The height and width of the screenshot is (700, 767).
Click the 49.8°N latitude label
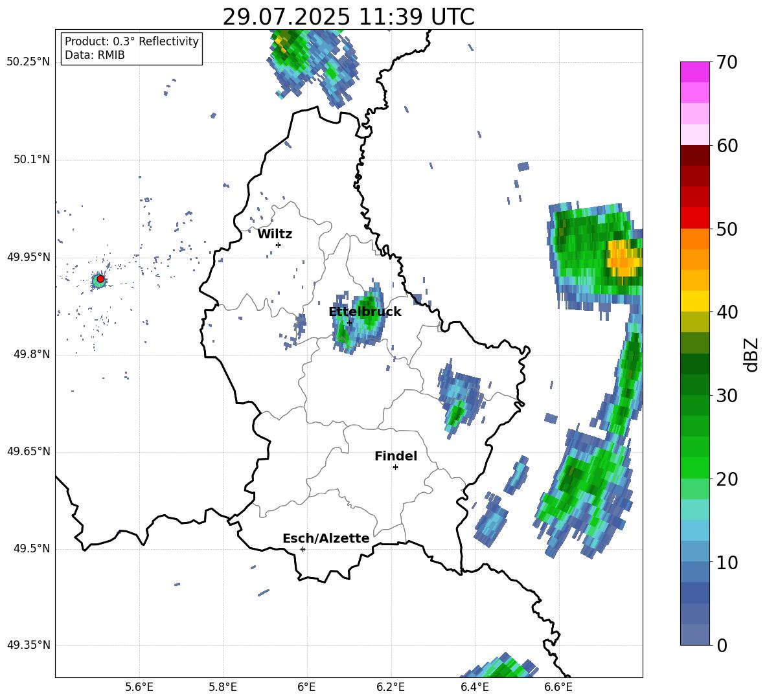pos(32,354)
